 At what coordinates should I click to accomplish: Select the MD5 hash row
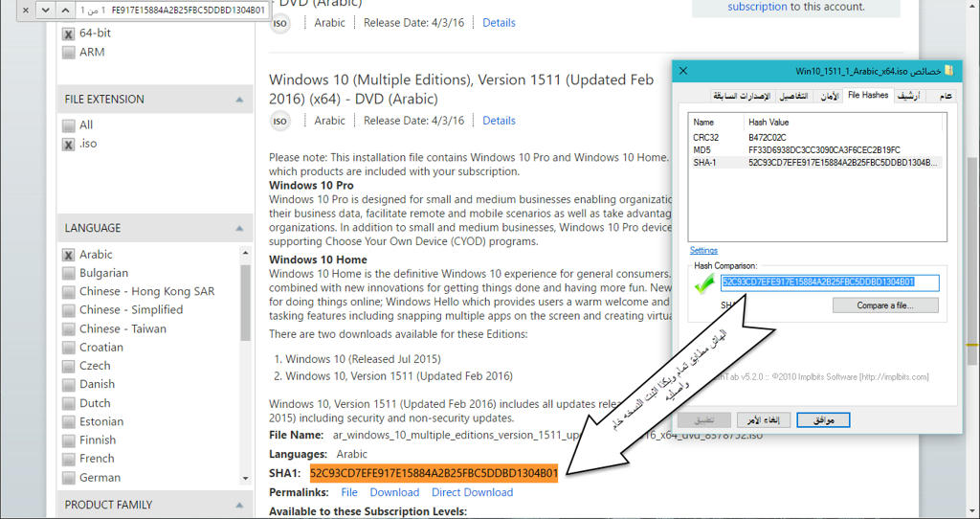817,149
